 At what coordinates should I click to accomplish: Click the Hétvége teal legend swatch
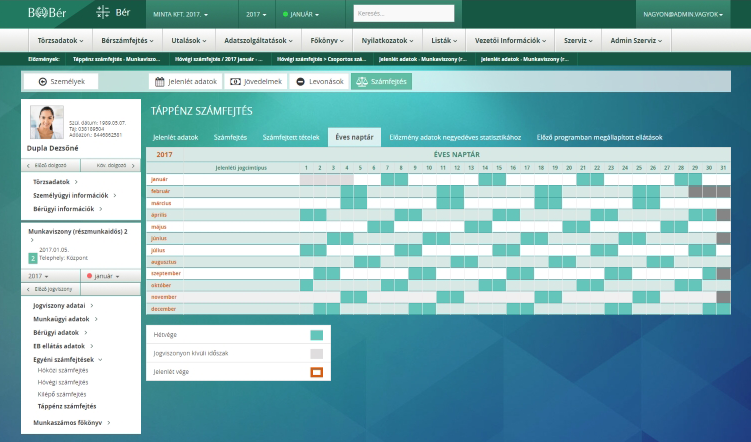click(317, 335)
